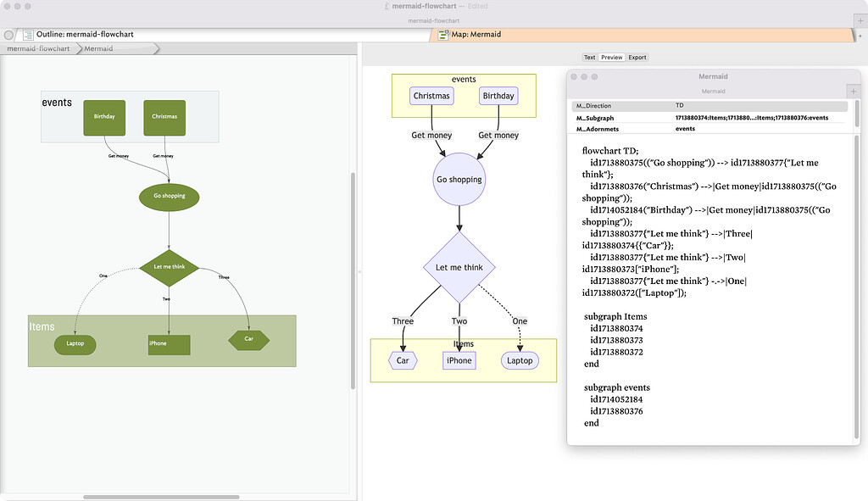Viewport: 868px width, 501px height.
Task: Click the document proxy icon beside the mermaid-flowchart title
Action: pyautogui.click(x=386, y=7)
